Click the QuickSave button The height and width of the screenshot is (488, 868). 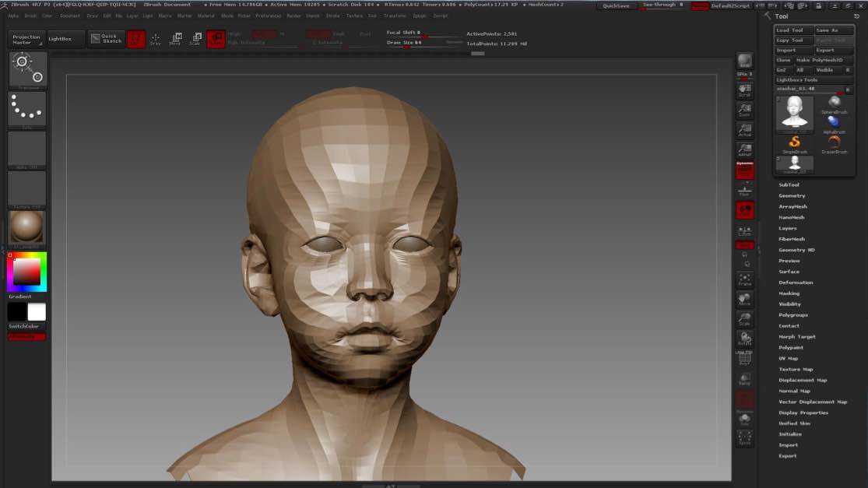[616, 5]
